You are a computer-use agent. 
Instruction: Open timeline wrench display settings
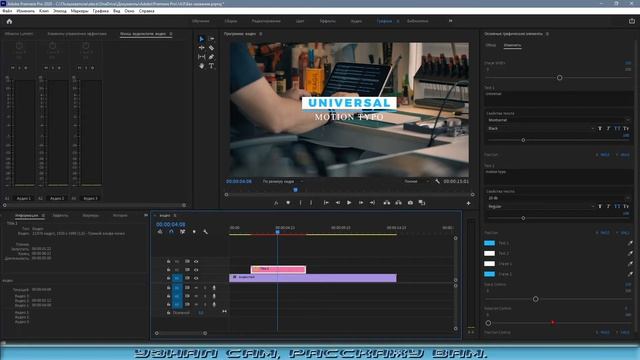tap(205, 232)
